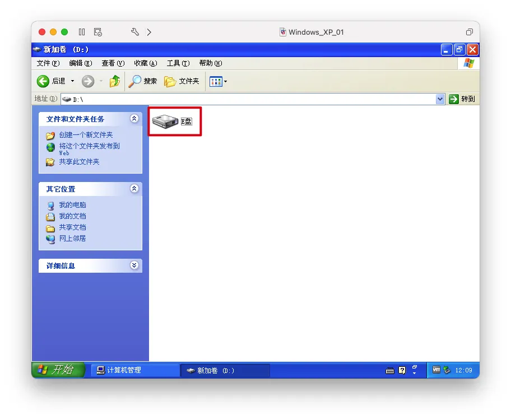The height and width of the screenshot is (420, 511).
Task: Go up one folder level icon
Action: click(x=115, y=81)
